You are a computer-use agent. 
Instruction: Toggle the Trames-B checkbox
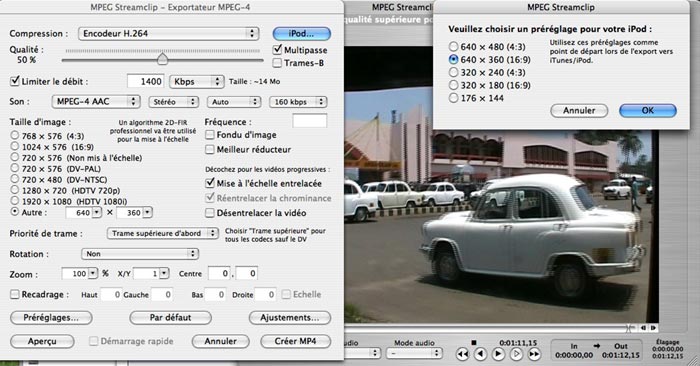277,63
